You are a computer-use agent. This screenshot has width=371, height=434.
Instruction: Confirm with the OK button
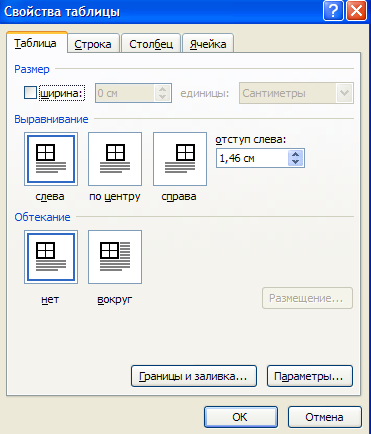point(241,417)
